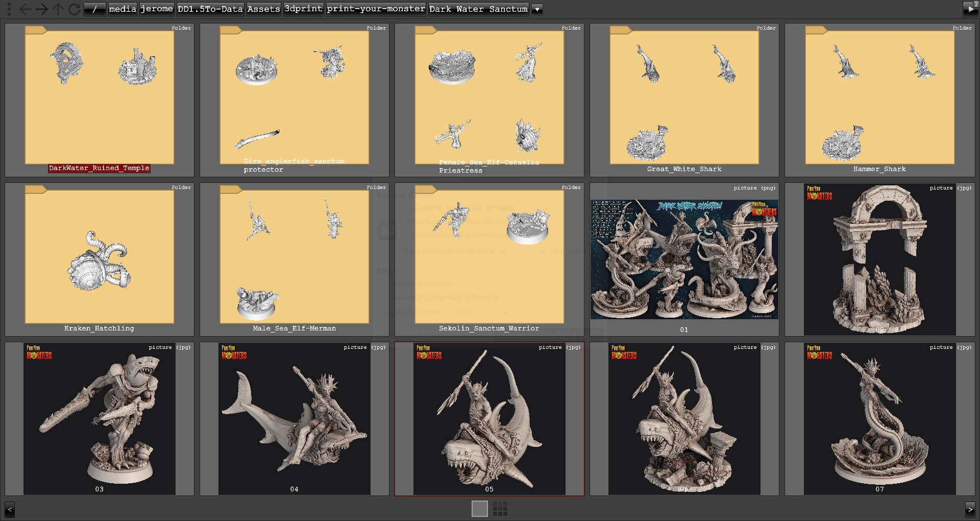Screen dimensions: 980x521
Task: Open the Dire_anglerfish_sanctum protector folder
Action: tap(295, 100)
